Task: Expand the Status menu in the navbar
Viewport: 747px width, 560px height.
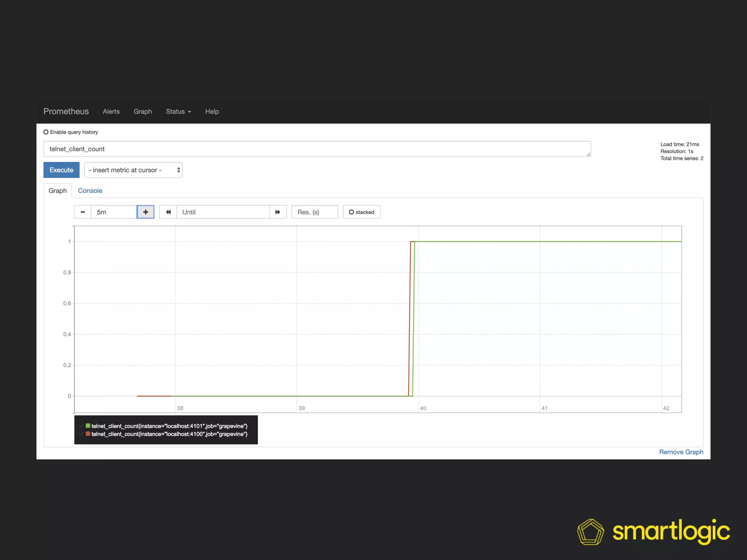Action: coord(178,112)
